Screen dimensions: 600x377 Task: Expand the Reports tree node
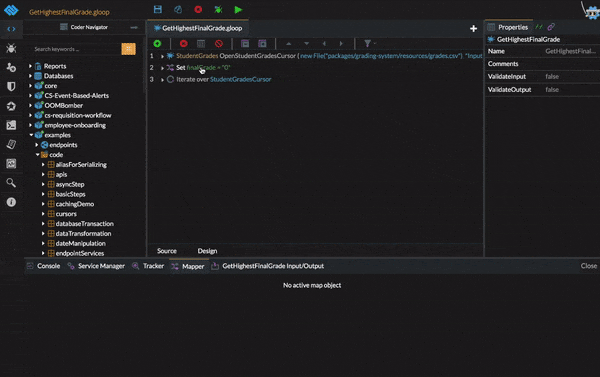click(30, 66)
